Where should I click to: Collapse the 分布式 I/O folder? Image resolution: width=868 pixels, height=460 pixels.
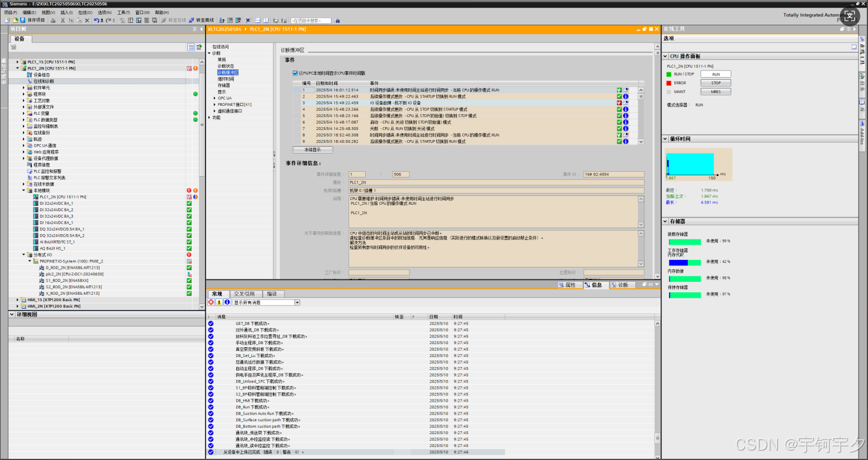24,255
